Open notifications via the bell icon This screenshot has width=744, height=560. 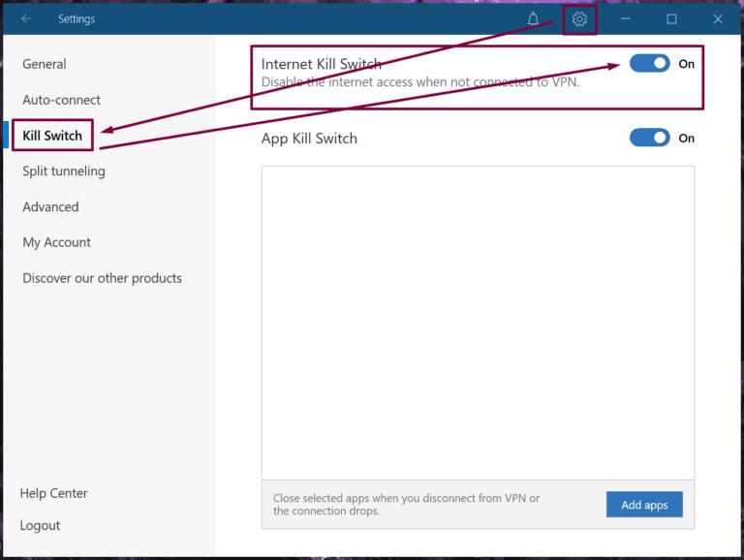(533, 19)
